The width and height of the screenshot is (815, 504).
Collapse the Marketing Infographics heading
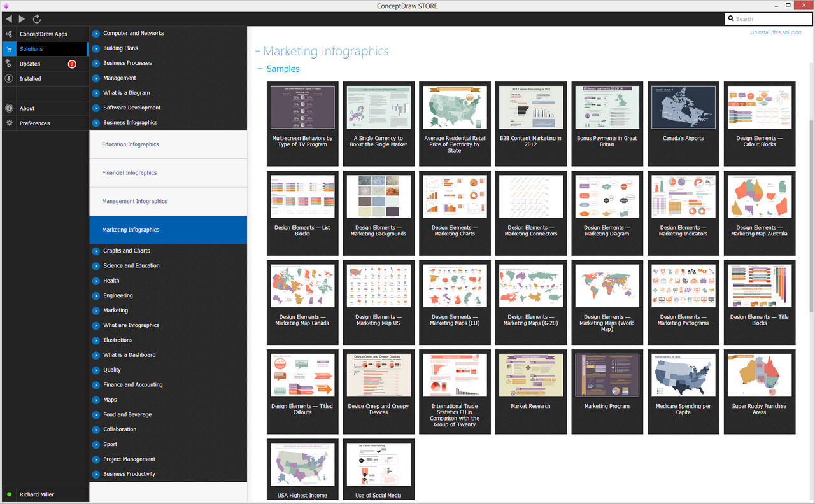pos(258,52)
